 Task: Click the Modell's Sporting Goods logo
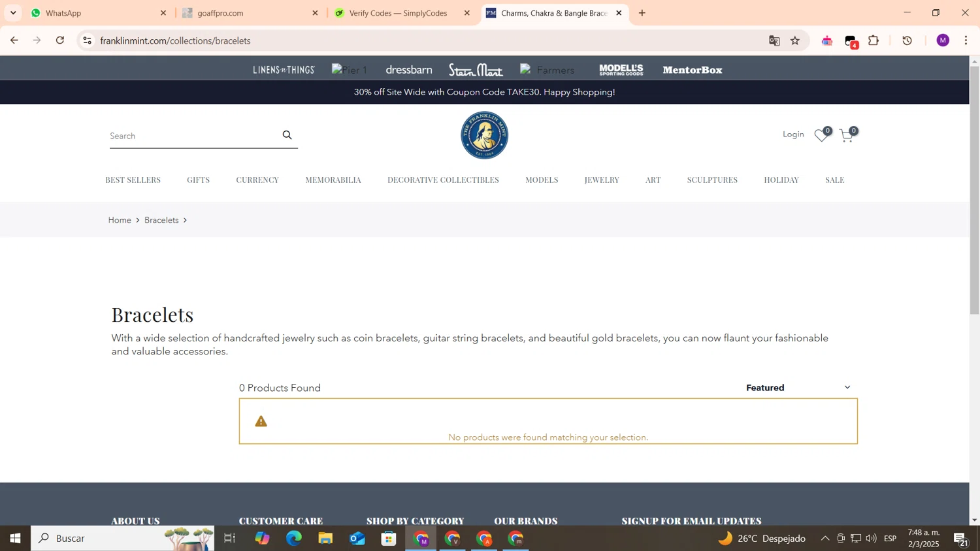[x=621, y=69]
